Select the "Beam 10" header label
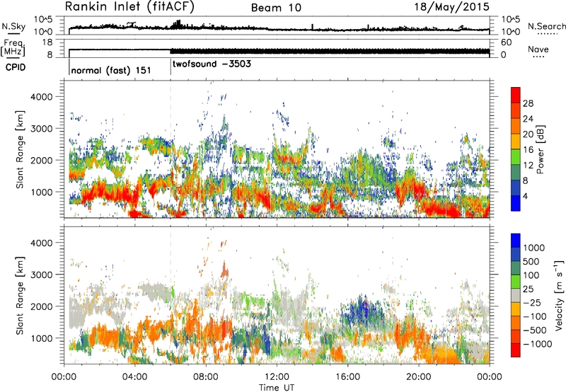The width and height of the screenshot is (566, 392). click(276, 8)
